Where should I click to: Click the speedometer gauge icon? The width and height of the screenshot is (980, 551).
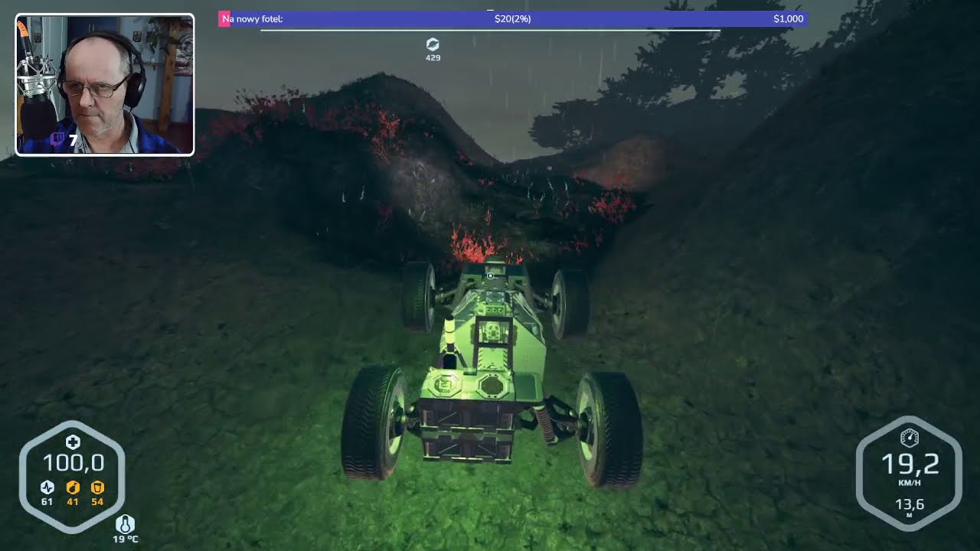[910, 439]
